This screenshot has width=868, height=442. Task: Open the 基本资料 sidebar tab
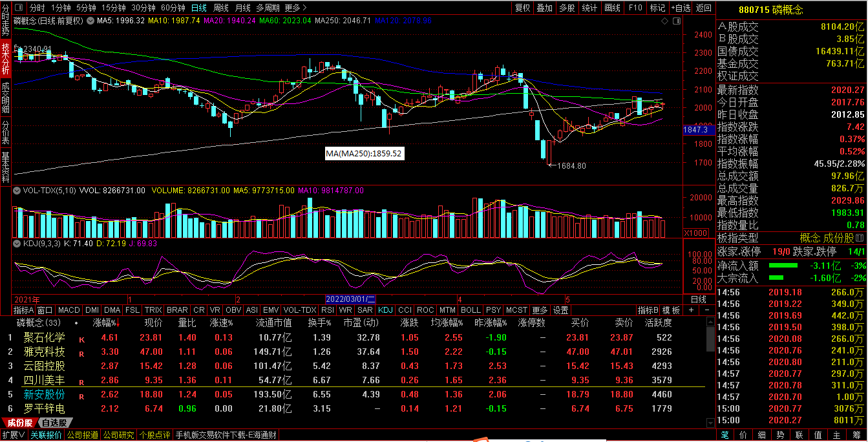point(6,167)
